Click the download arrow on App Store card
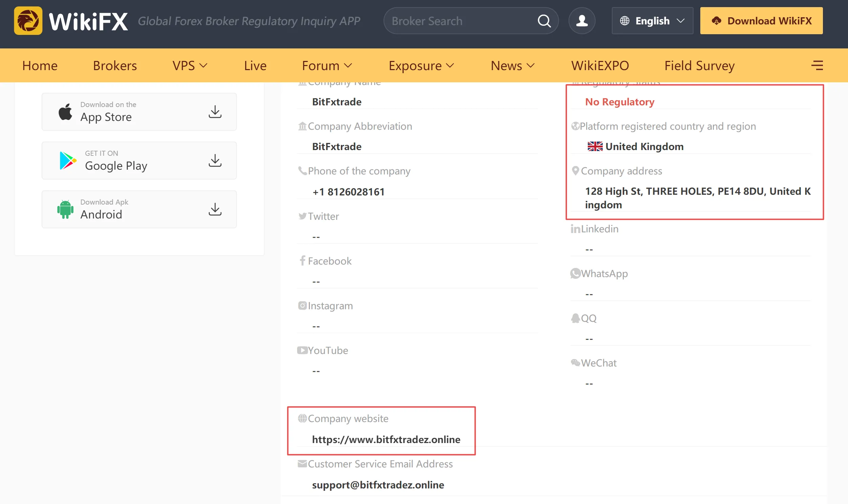848x504 pixels. pos(215,112)
